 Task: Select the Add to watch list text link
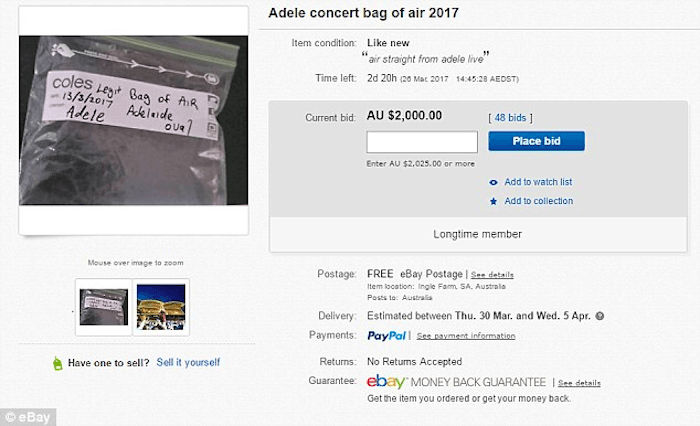(x=538, y=182)
